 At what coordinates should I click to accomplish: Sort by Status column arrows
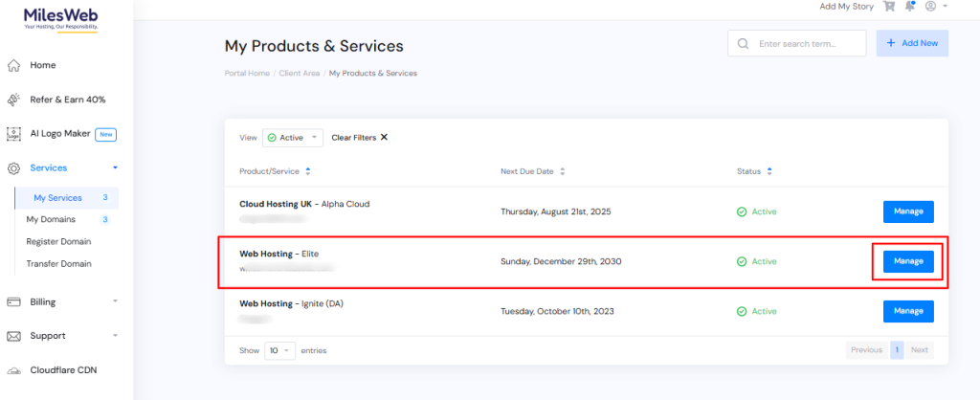(769, 171)
